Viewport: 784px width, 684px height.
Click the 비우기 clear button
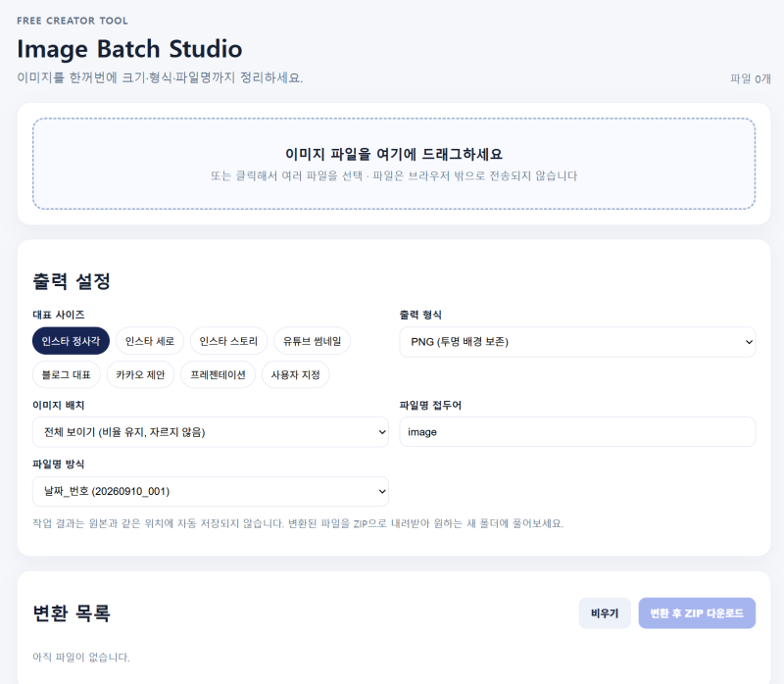(x=605, y=613)
